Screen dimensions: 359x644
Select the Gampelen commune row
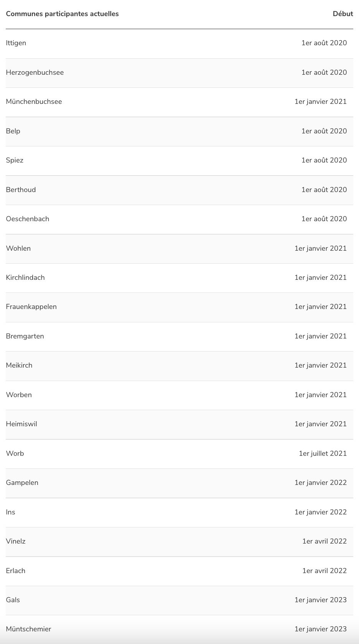(x=179, y=483)
